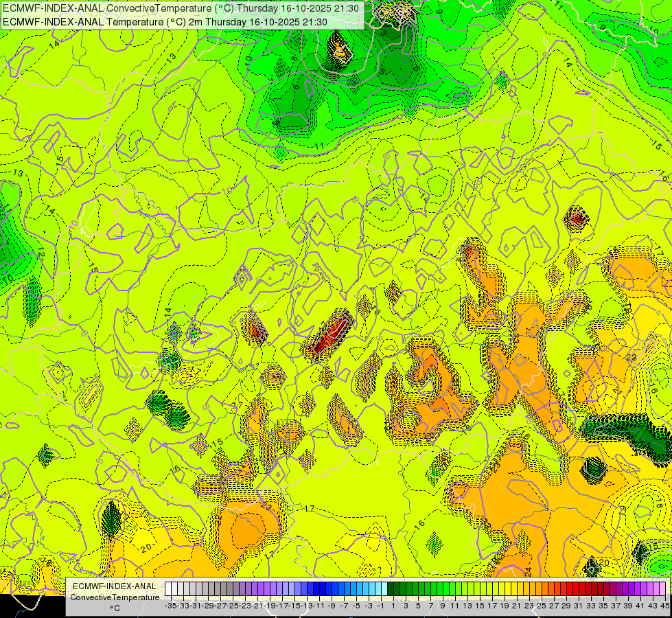Click the legend scale number 15
Image resolution: width=672 pixels, height=618 pixels.
(480, 606)
